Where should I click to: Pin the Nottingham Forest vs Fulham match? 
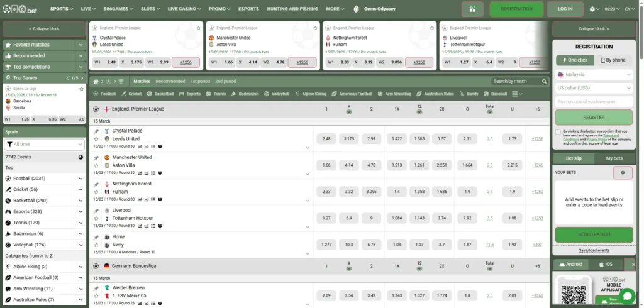coord(96,184)
